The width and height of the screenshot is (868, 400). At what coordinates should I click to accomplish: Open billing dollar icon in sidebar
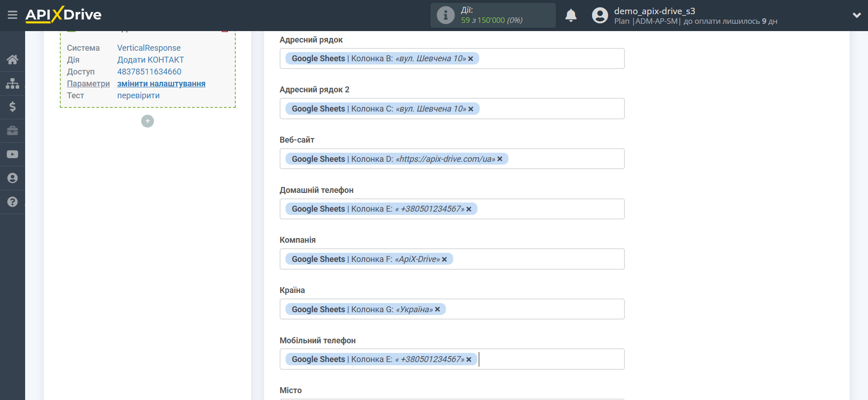point(12,107)
